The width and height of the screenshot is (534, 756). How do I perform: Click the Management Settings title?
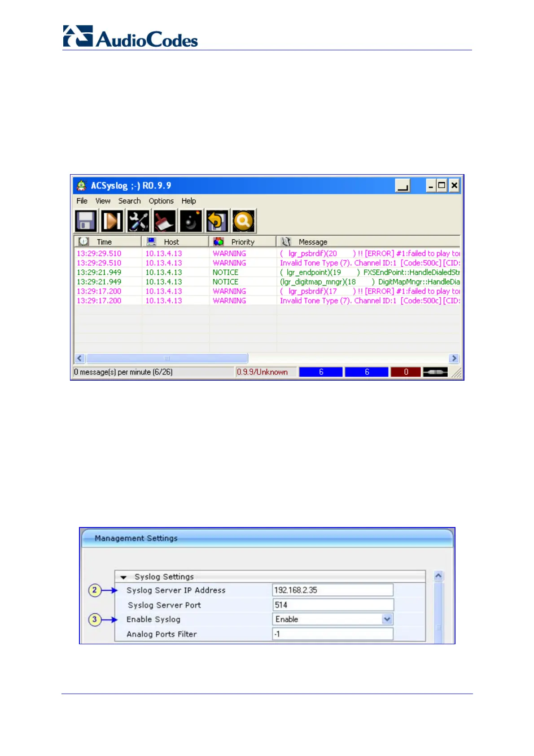click(x=136, y=538)
